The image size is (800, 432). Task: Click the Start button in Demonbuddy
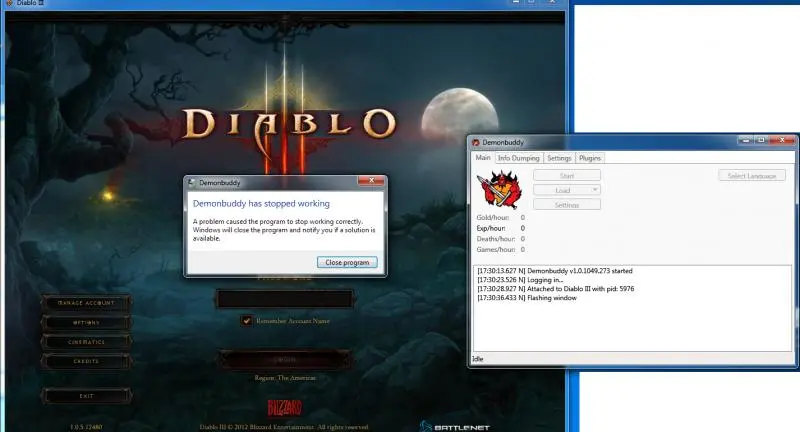pos(566,175)
